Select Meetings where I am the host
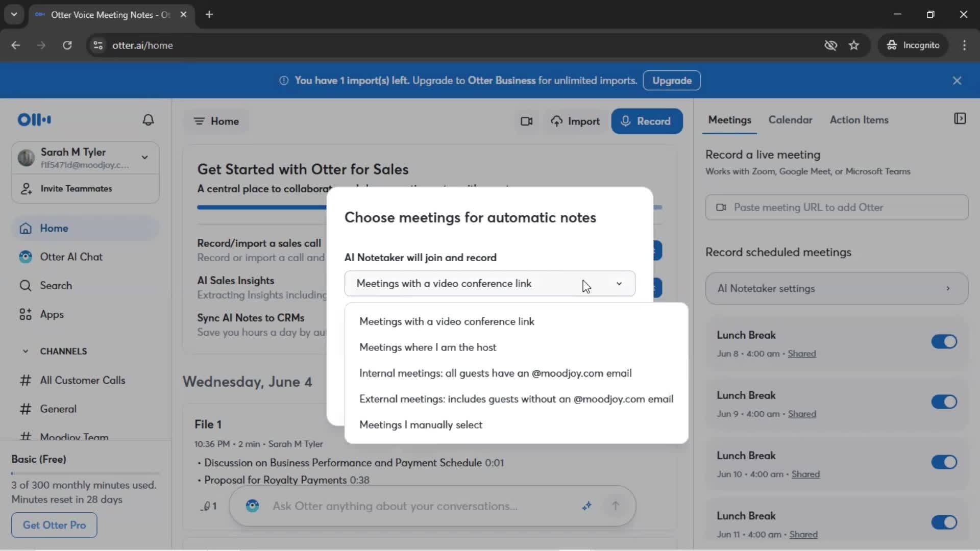 click(516, 347)
